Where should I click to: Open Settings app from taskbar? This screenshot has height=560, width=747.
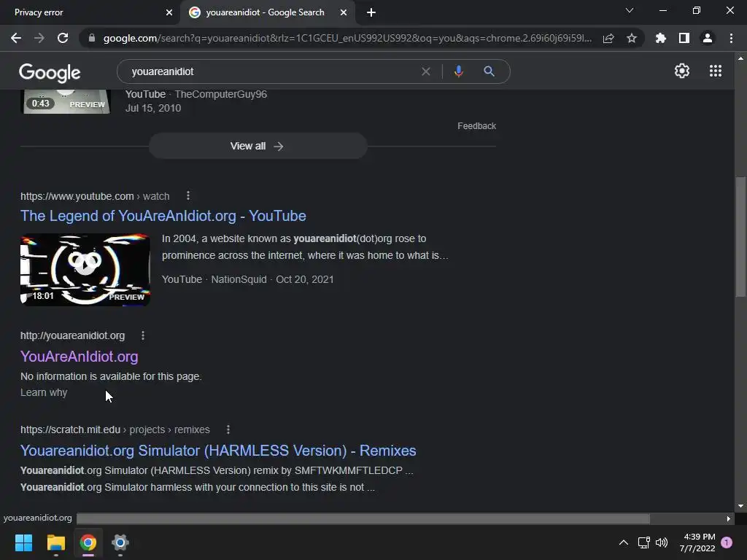[120, 542]
